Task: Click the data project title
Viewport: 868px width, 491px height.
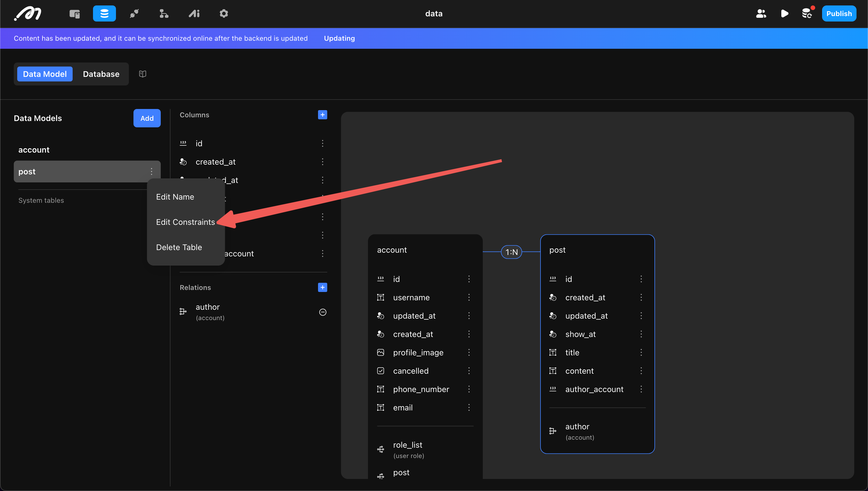Action: click(x=434, y=14)
